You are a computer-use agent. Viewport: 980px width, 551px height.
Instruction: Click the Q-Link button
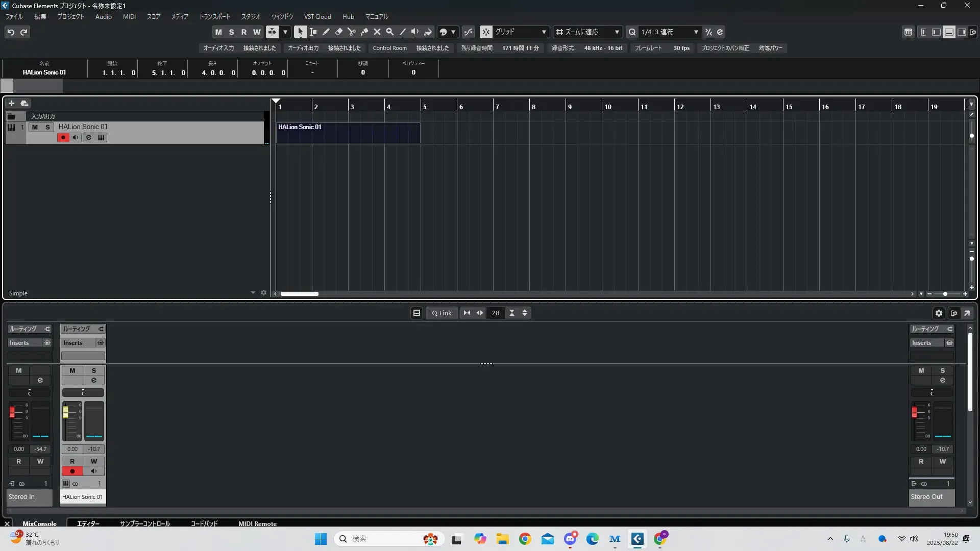pyautogui.click(x=442, y=313)
